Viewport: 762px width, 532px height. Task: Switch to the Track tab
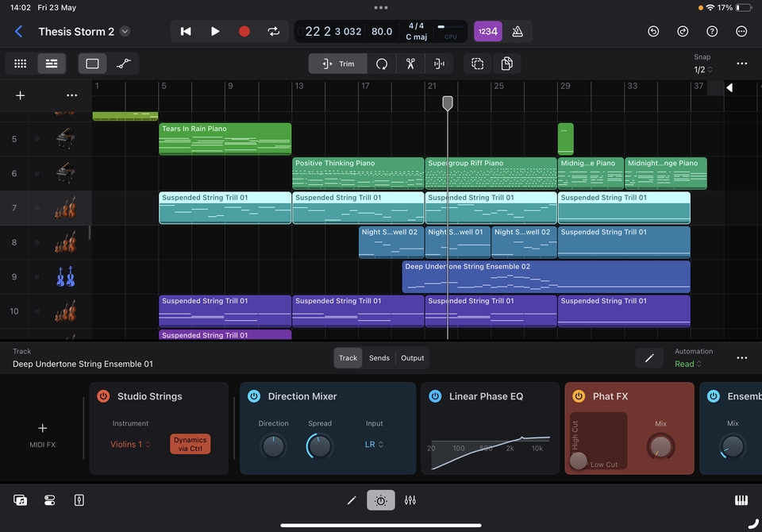pyautogui.click(x=348, y=358)
